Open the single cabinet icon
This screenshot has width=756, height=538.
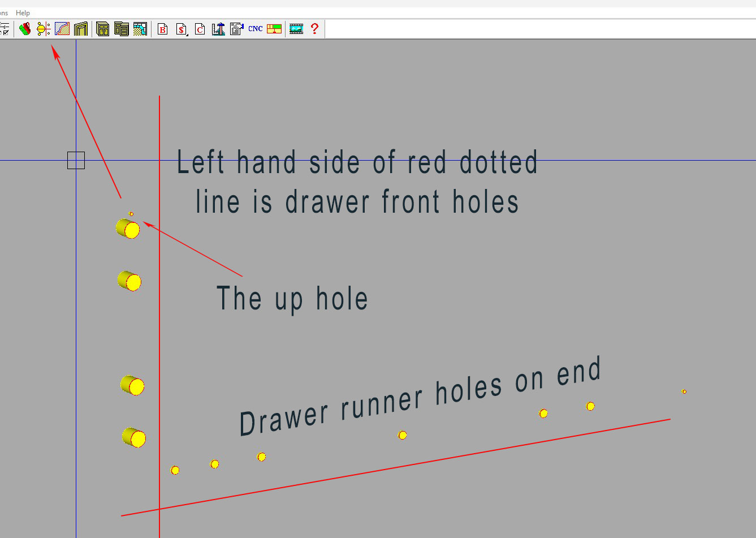coord(102,29)
